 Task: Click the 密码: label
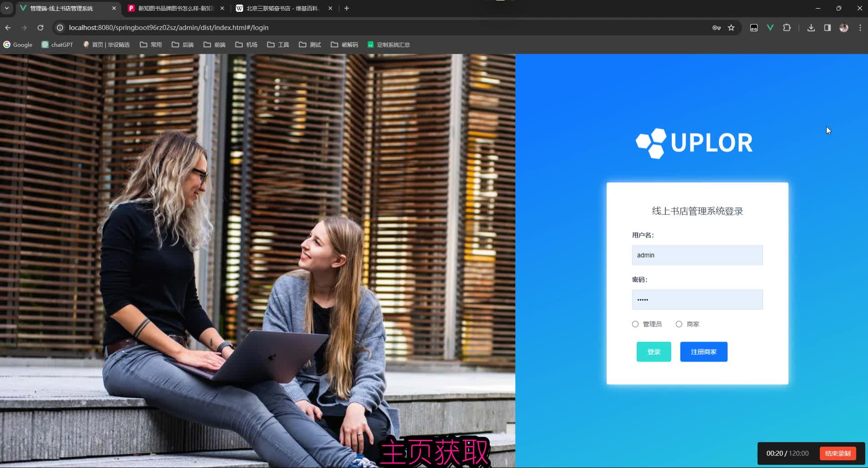click(639, 279)
